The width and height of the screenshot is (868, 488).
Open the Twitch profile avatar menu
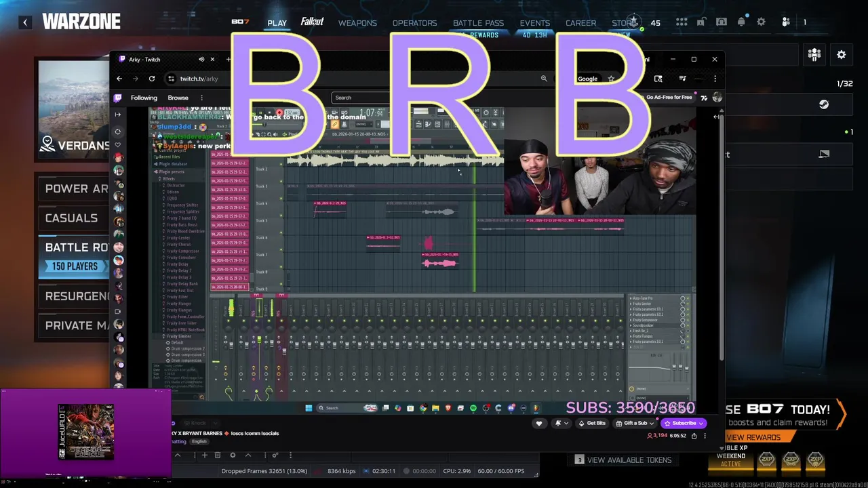717,98
